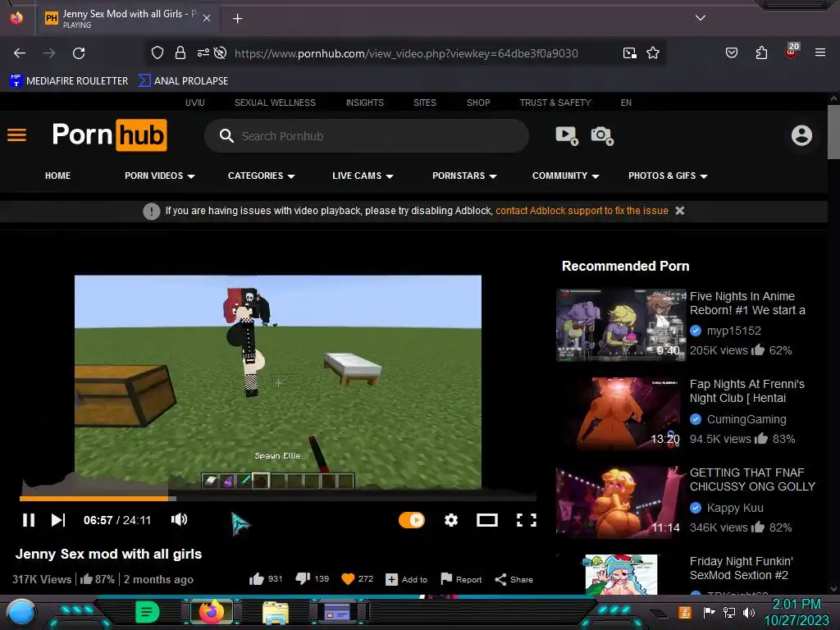Toggle the autoplay switch in player
This screenshot has height=630, width=840.
(412, 520)
